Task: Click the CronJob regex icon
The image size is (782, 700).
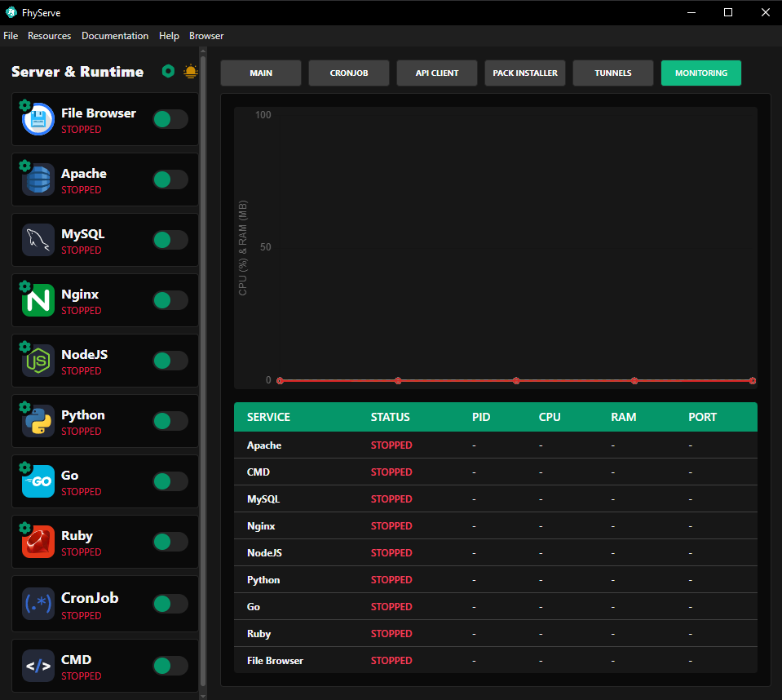Action: pyautogui.click(x=38, y=604)
